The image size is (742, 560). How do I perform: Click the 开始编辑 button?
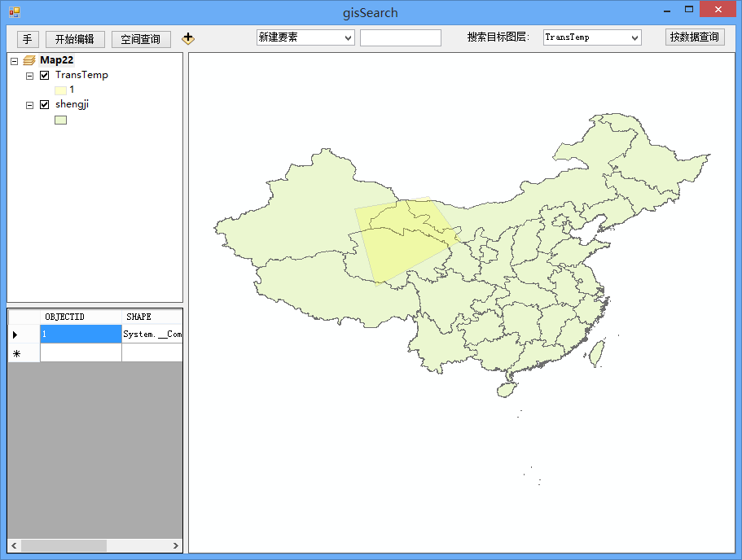coord(75,39)
